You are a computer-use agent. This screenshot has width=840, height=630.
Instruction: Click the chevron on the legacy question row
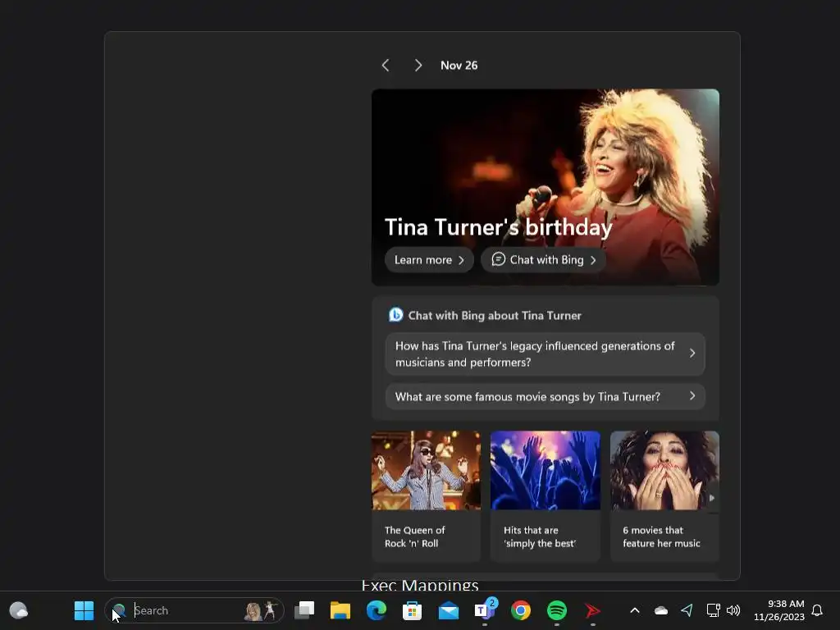coord(692,353)
